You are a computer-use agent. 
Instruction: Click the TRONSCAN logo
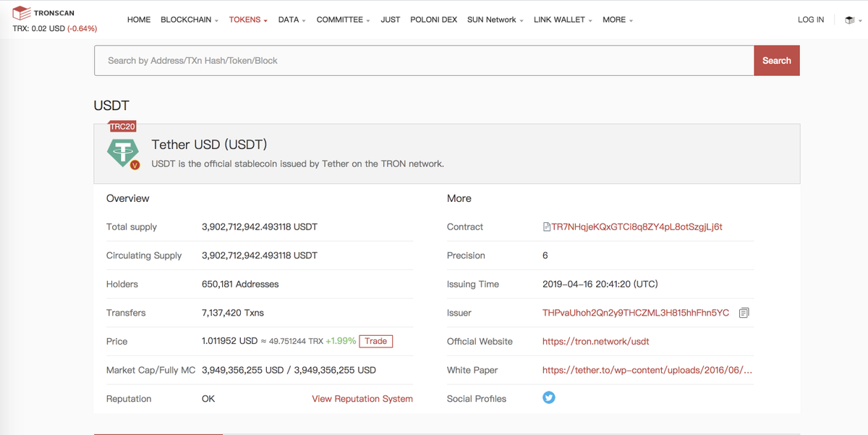click(43, 13)
